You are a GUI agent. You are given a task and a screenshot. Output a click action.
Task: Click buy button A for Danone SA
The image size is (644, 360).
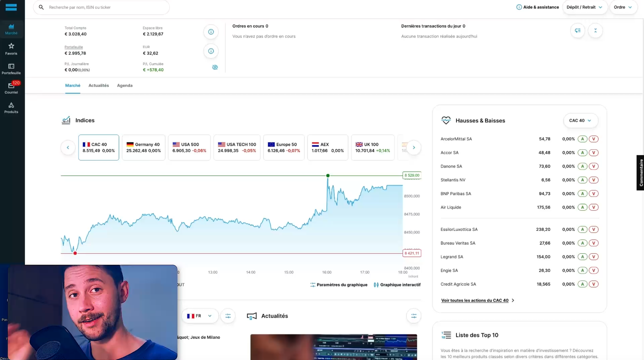[582, 166]
